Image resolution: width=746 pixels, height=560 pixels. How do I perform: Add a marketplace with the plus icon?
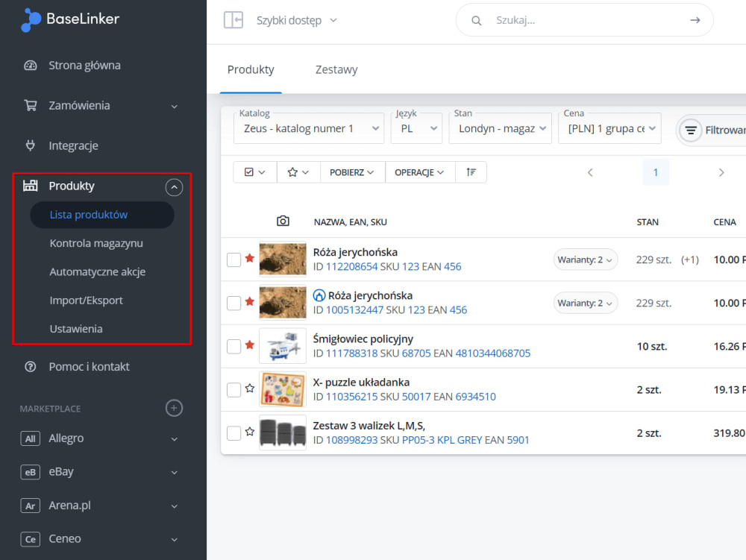click(174, 408)
